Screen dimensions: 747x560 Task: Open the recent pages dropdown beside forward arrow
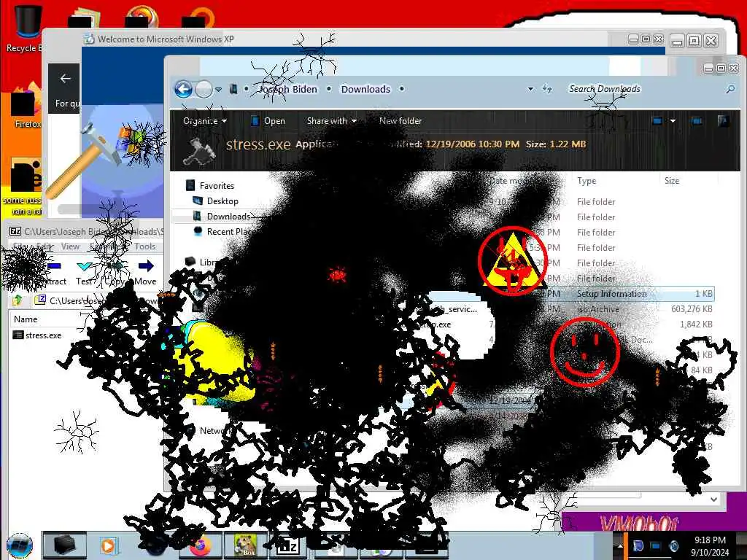point(218,89)
